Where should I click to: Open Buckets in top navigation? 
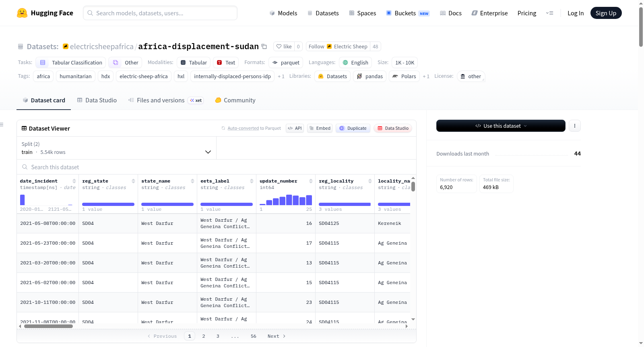click(408, 13)
